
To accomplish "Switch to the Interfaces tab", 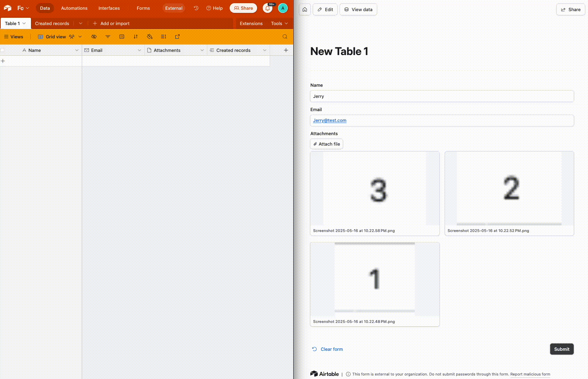I will coord(109,8).
